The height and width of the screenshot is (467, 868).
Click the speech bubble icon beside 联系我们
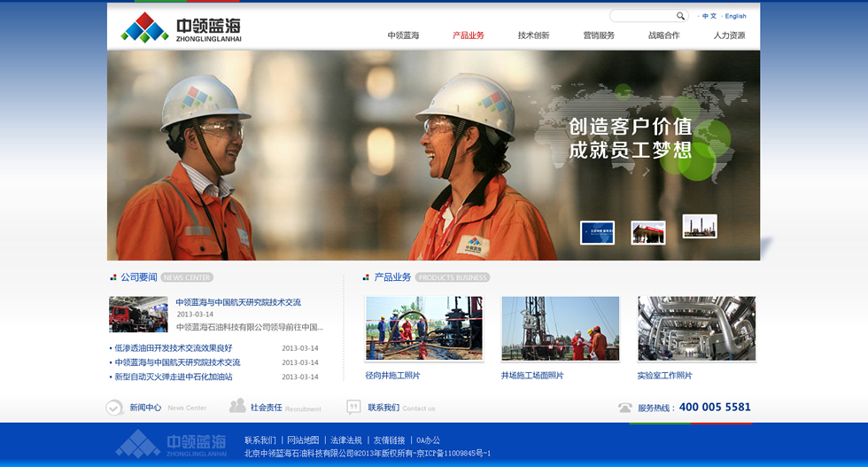[353, 408]
